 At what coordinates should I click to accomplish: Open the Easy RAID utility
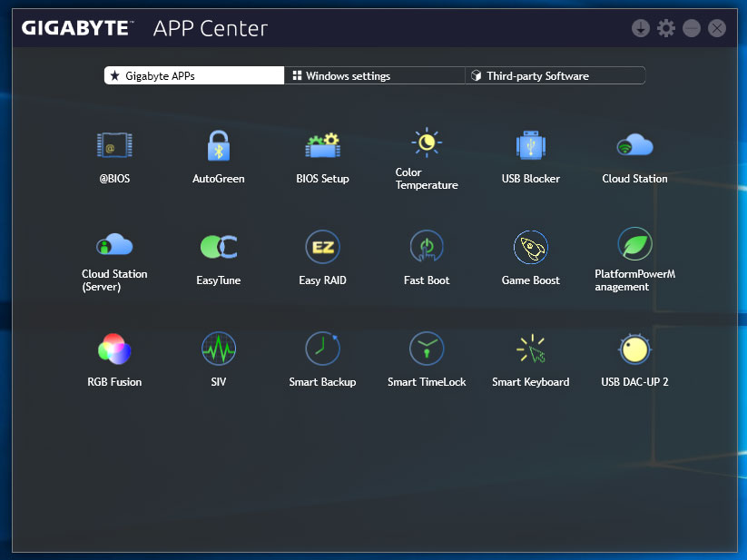322,246
